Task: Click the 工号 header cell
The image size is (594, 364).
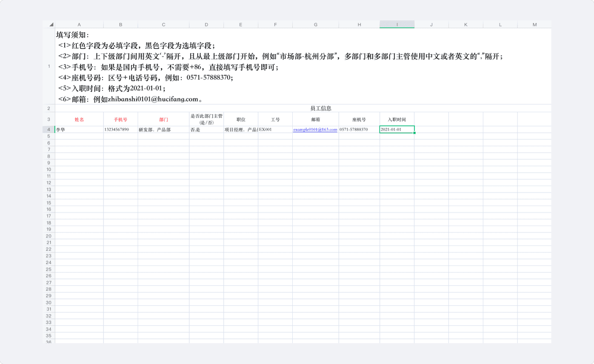Action: [x=275, y=119]
